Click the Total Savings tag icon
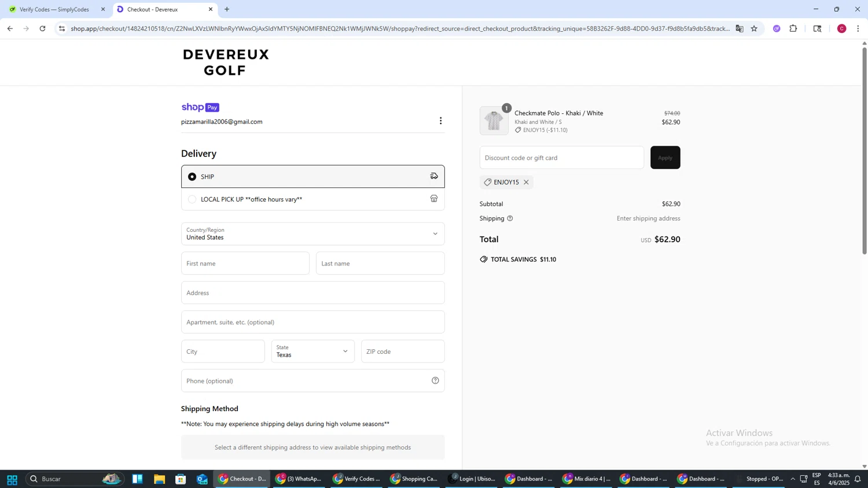Screen dimensions: 868x488 click(x=484, y=260)
